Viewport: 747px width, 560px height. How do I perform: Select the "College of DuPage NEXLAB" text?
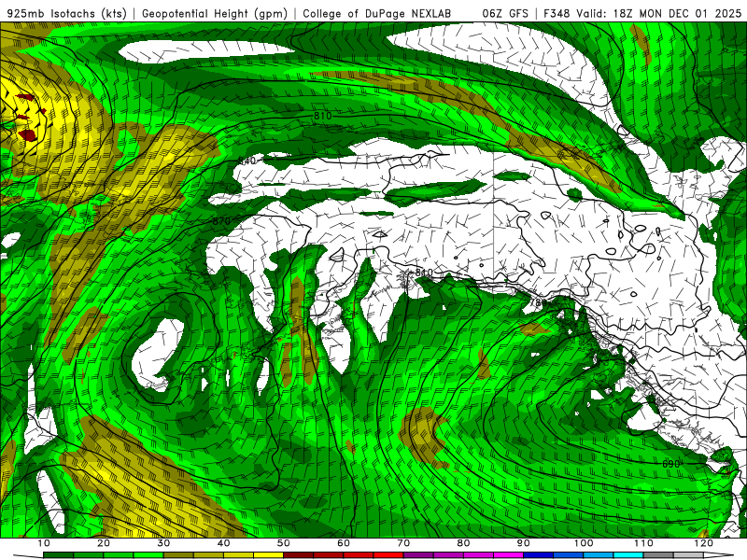377,13
